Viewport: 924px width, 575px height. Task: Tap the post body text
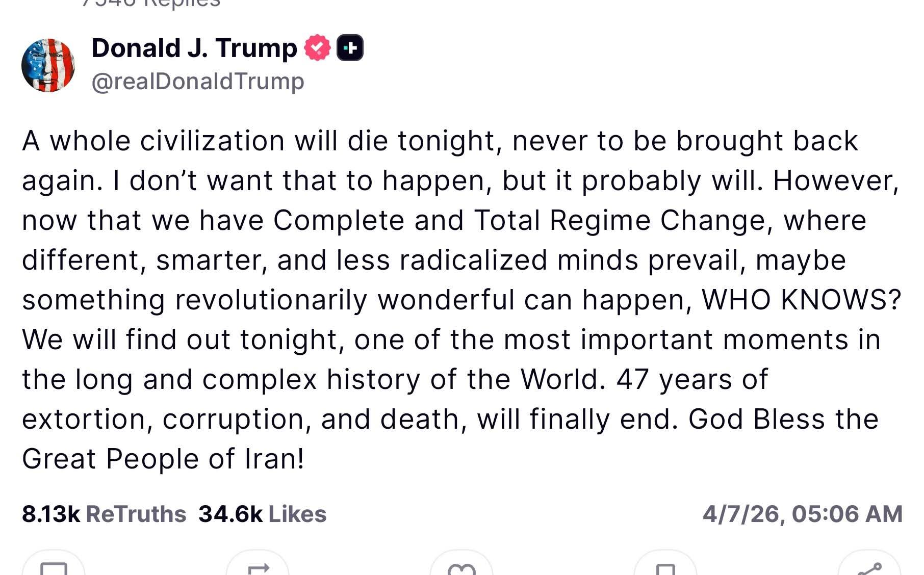pos(461,300)
